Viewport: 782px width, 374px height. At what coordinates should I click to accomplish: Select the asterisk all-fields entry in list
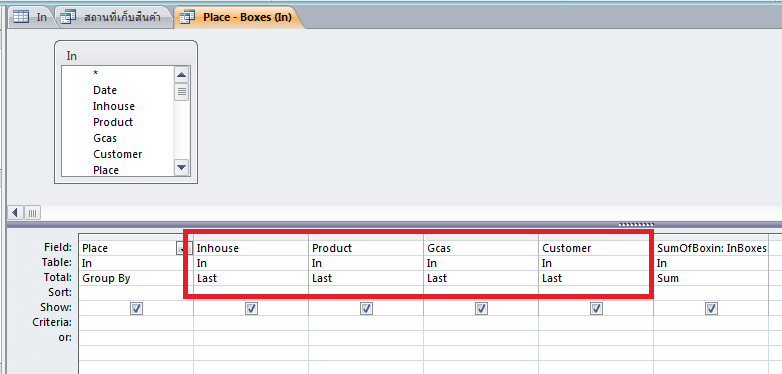pos(95,74)
